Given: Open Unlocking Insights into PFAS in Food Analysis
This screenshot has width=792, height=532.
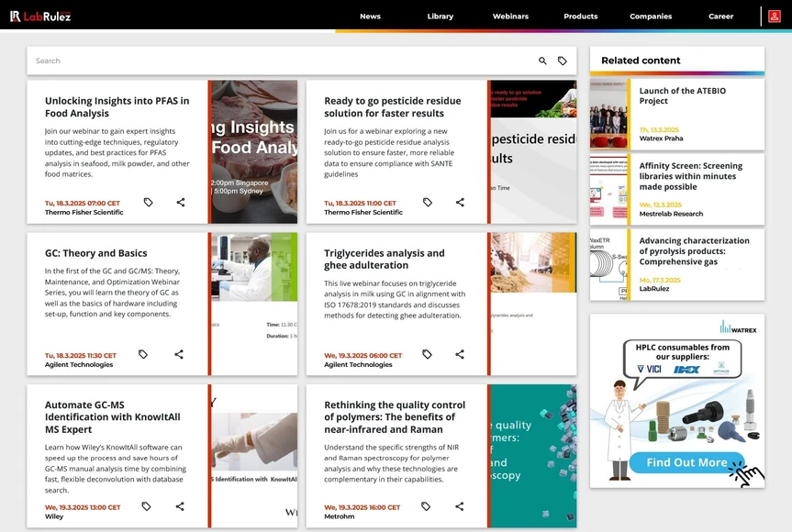Looking at the screenshot, I should tap(117, 107).
